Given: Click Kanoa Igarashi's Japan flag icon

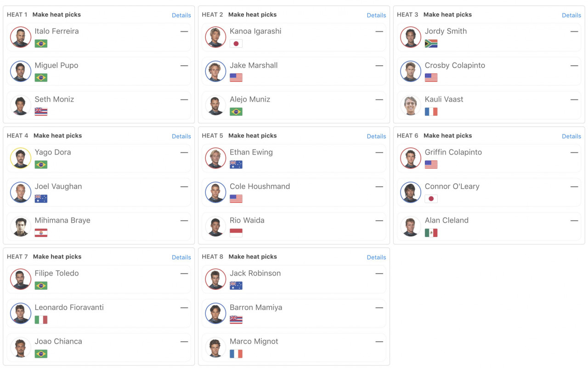Looking at the screenshot, I should click(236, 44).
